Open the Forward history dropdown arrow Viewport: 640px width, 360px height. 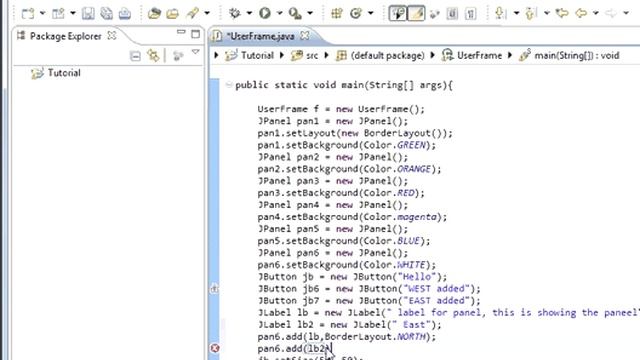pos(626,13)
